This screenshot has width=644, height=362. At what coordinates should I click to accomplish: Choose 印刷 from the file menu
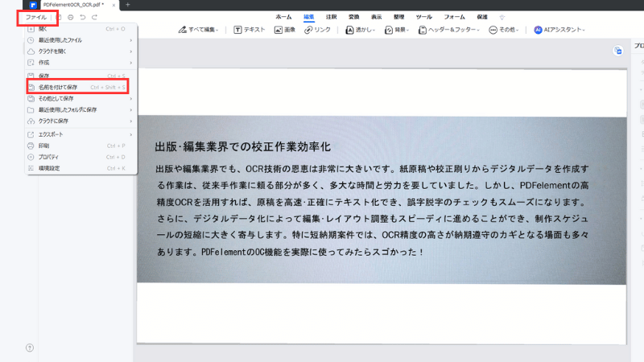pos(81,146)
